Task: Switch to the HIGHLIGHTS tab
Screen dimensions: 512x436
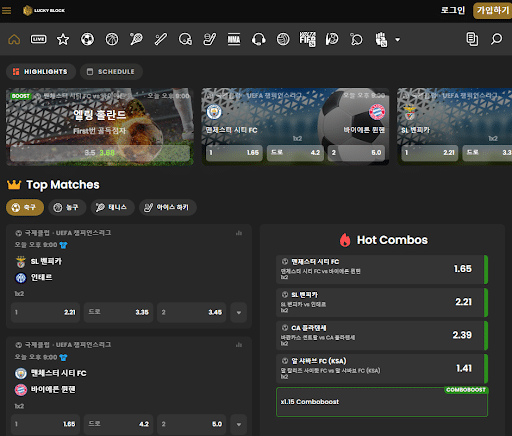Action: coord(41,72)
